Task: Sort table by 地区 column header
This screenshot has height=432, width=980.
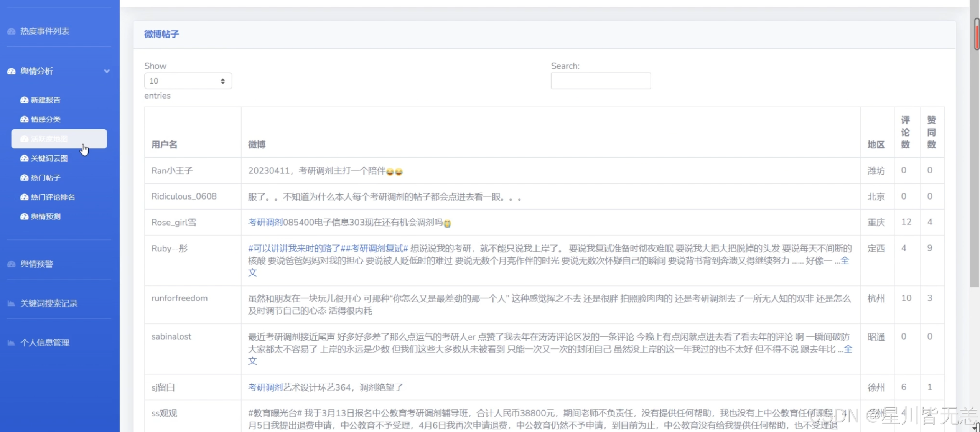Action: tap(876, 145)
